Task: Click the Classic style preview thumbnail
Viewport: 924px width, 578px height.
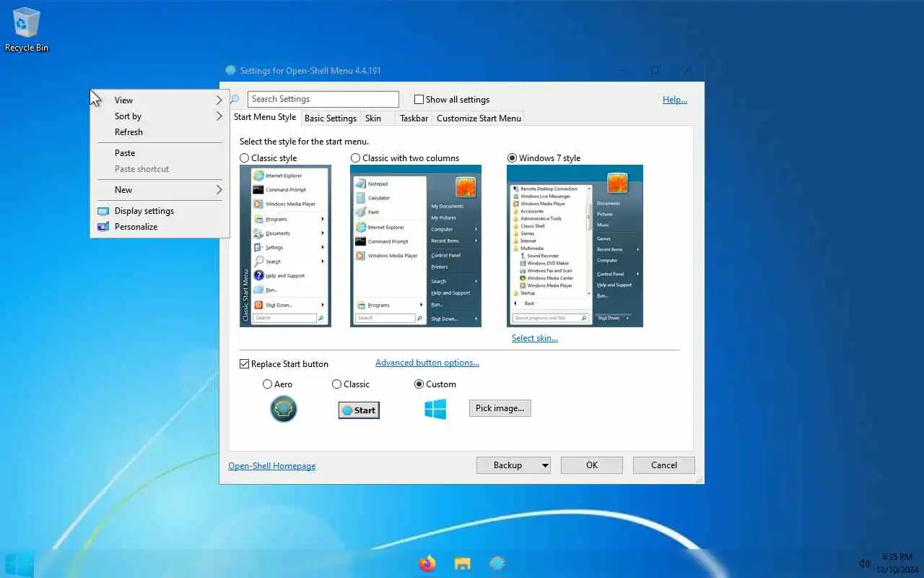Action: [285, 246]
